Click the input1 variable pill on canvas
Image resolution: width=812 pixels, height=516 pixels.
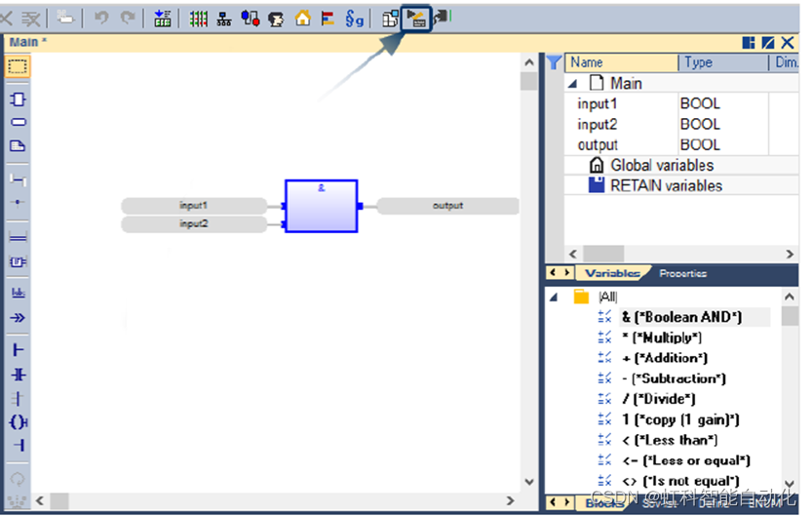(x=194, y=206)
